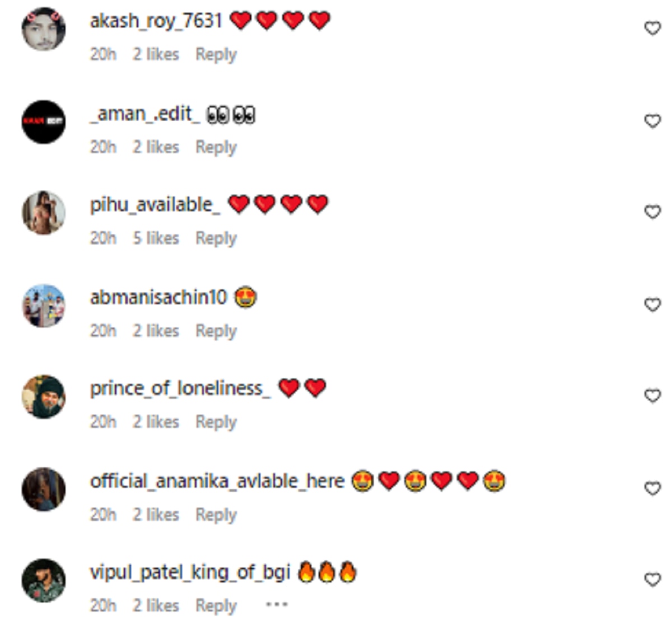View 2 likes on abmanisachin10 comment
Screen dimensions: 672x617
pos(156,331)
